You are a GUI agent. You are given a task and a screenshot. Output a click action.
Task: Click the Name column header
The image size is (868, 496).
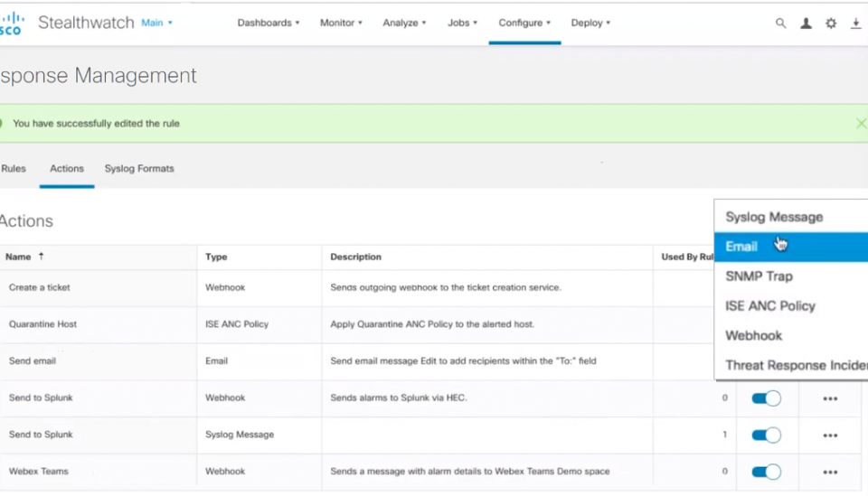tap(18, 257)
